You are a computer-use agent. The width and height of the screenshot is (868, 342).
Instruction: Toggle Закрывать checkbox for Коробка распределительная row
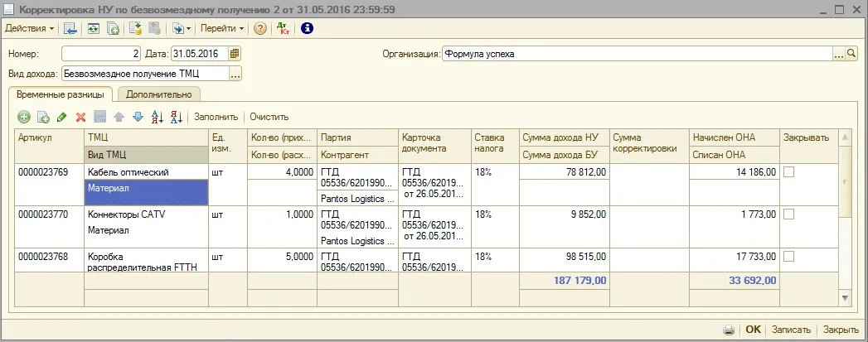(789, 256)
